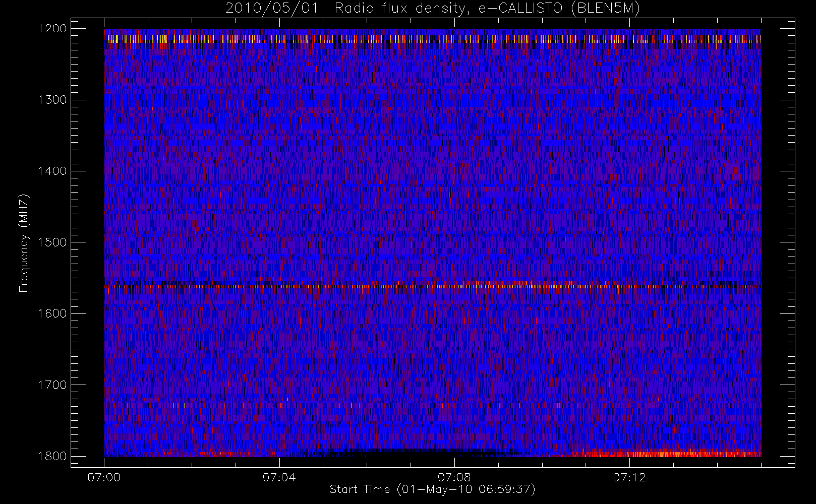Click the 'Start Time (01-May-10 06:59:37)' axis label
Viewport: 816px width, 504px height.
click(x=433, y=489)
